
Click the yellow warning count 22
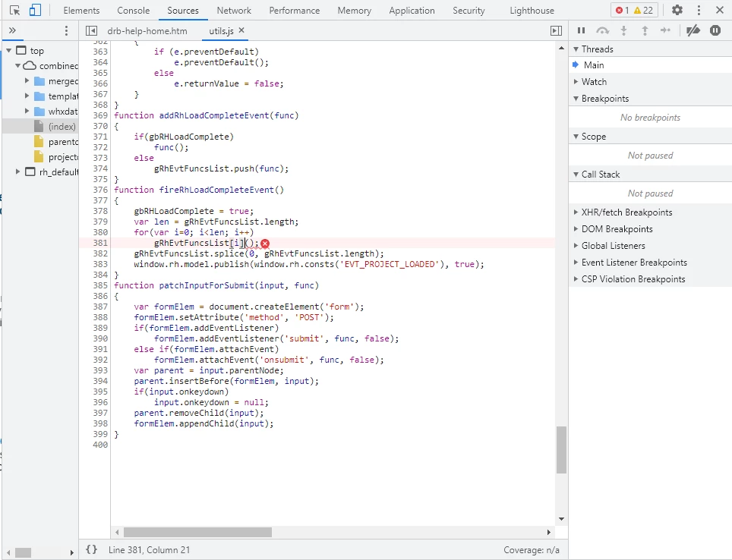[x=643, y=11]
